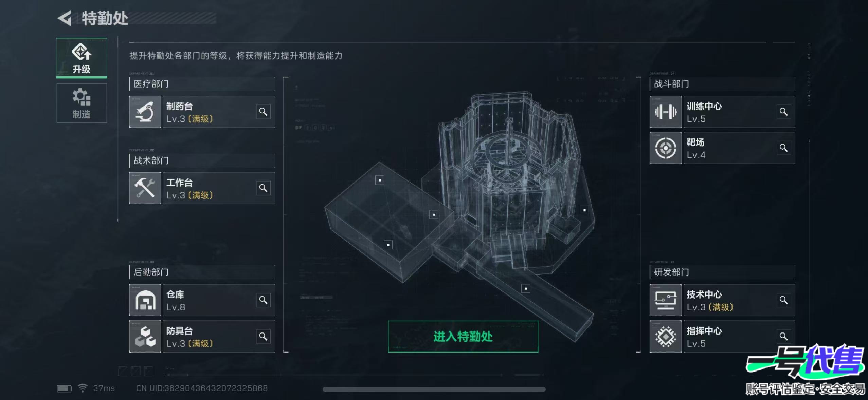The width and height of the screenshot is (868, 400).
Task: Select the square marker on the tower model
Action: click(584, 210)
